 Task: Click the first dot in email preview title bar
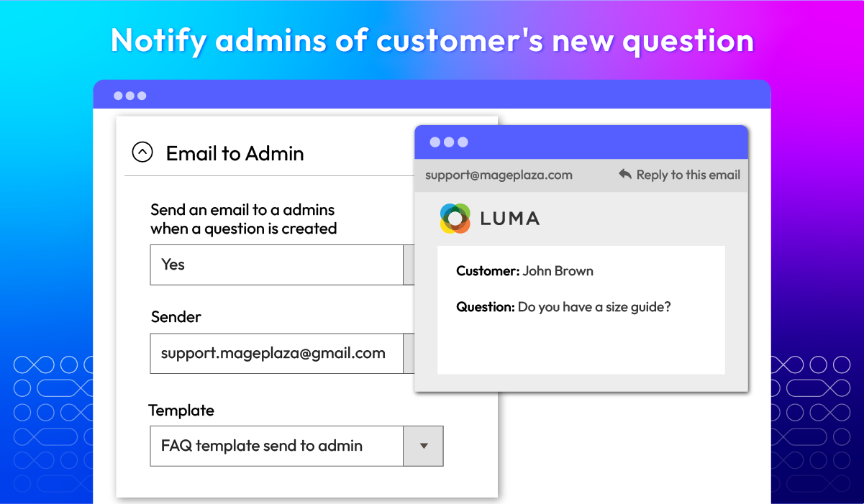(435, 142)
